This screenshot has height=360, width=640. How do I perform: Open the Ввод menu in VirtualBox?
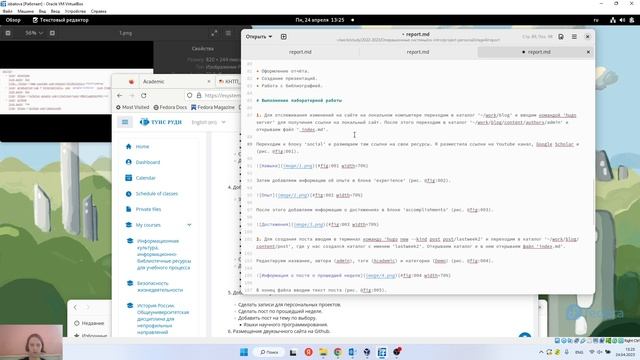click(55, 11)
